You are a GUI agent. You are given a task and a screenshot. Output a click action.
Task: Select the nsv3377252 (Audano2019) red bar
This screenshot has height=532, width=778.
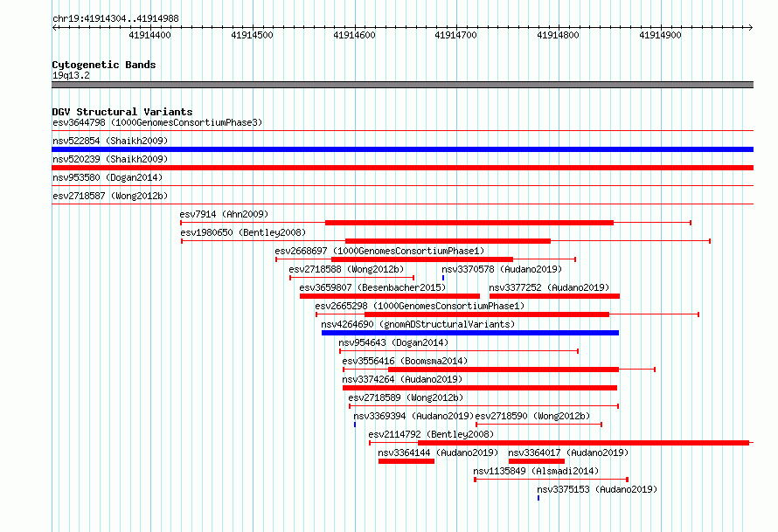pos(555,296)
